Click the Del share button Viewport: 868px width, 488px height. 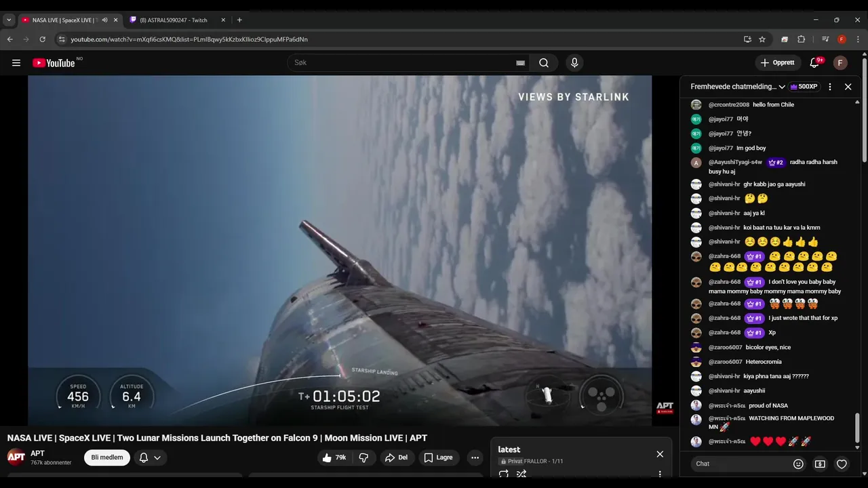pyautogui.click(x=396, y=457)
